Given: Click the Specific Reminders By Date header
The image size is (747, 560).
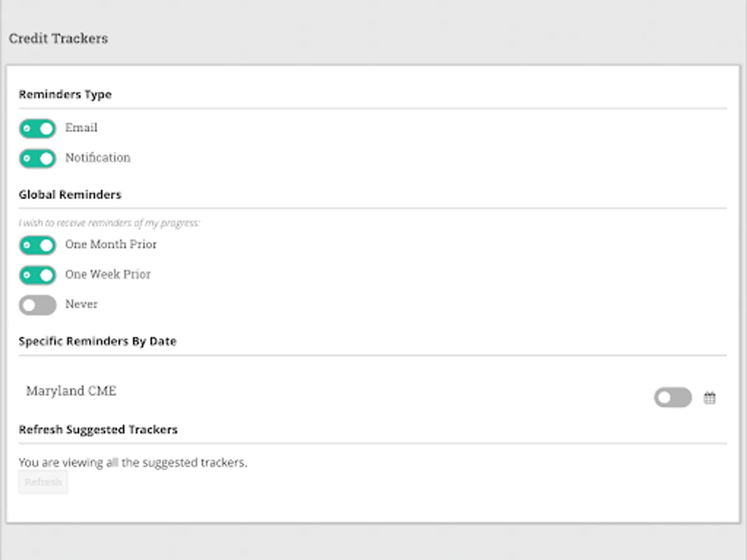Looking at the screenshot, I should tap(97, 341).
